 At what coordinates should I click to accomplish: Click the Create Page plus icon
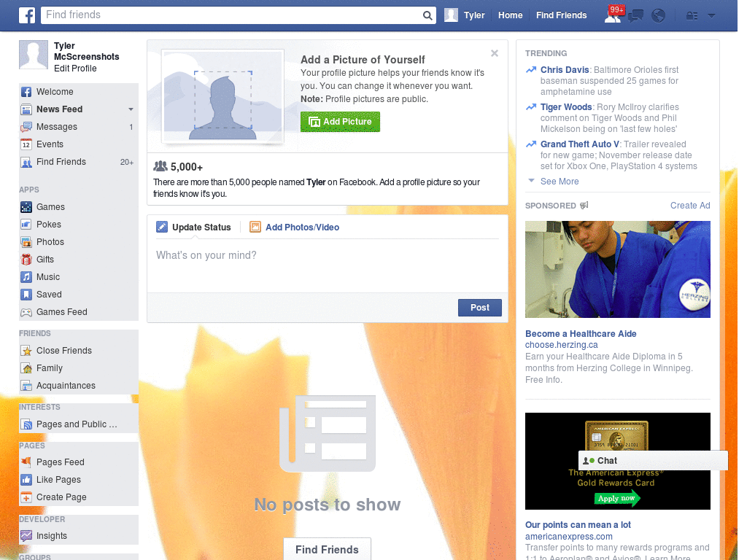26,497
